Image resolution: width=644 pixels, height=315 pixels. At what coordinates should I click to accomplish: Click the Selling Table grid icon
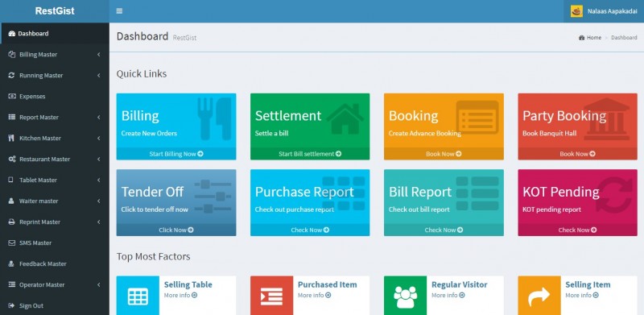[x=138, y=296]
